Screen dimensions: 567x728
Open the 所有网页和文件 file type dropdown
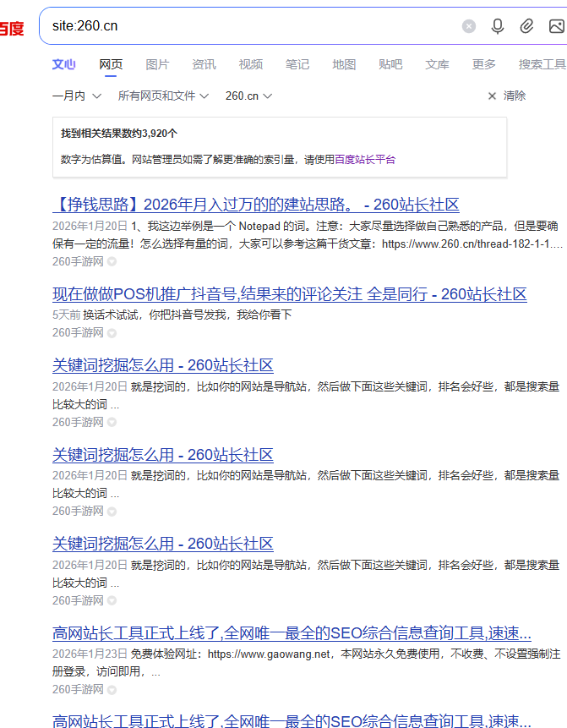pyautogui.click(x=163, y=96)
